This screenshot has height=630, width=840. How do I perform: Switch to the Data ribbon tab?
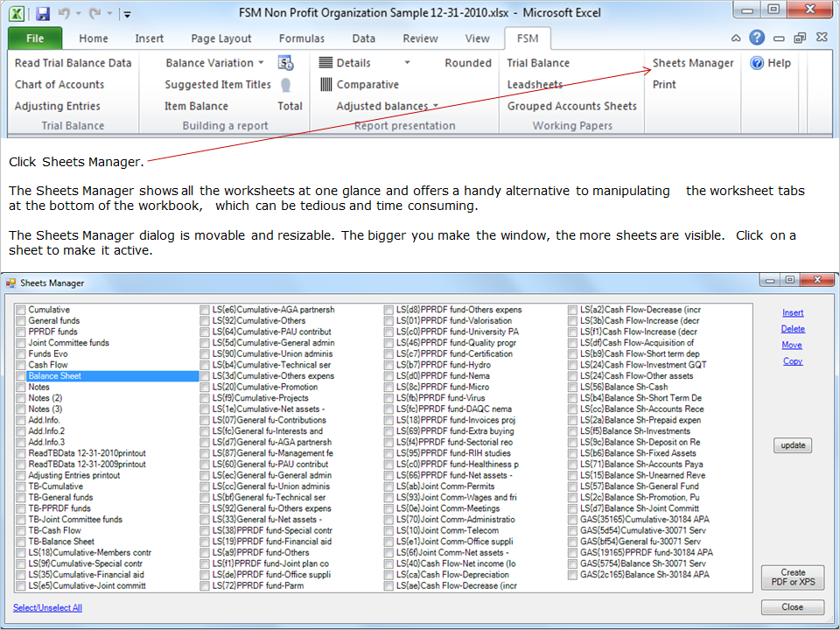pyautogui.click(x=364, y=38)
